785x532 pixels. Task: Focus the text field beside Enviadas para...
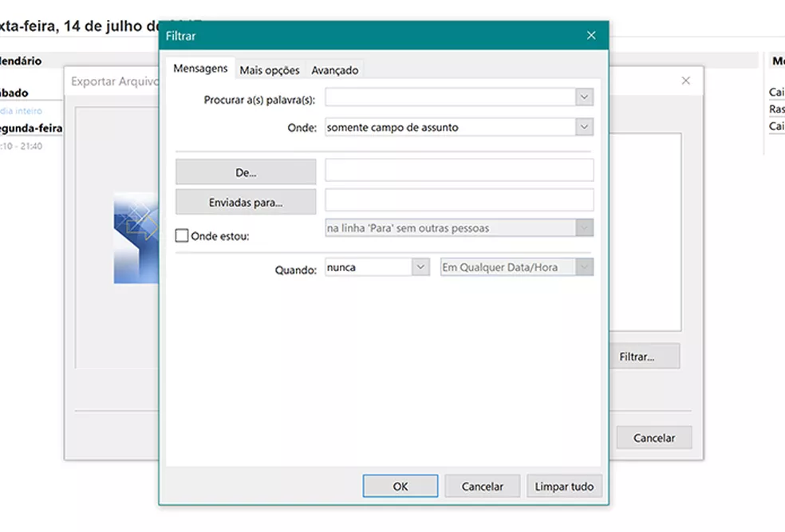tap(459, 199)
